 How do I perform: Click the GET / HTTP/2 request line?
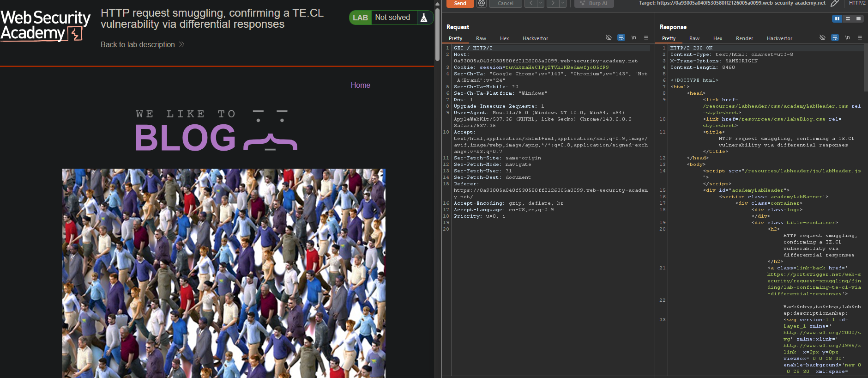(473, 48)
